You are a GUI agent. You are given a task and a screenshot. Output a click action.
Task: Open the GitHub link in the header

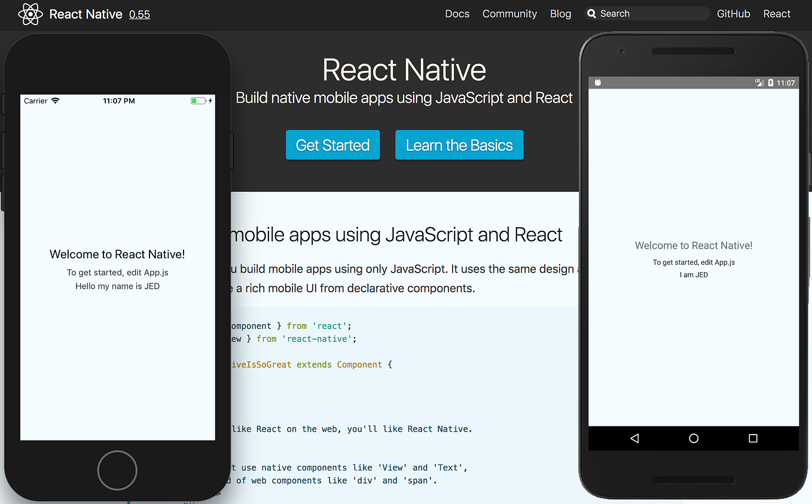point(733,14)
